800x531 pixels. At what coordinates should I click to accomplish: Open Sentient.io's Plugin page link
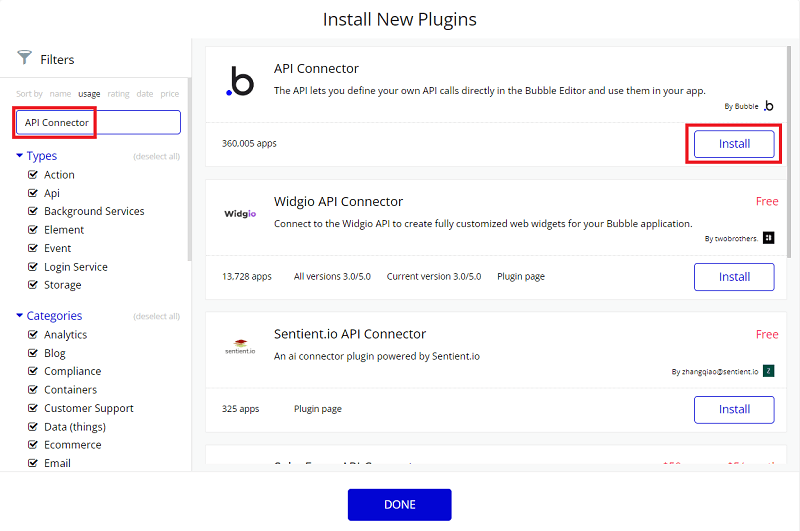(x=318, y=409)
